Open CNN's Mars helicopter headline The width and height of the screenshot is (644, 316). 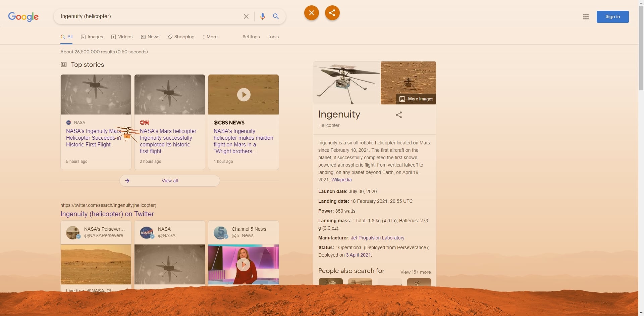click(x=168, y=141)
